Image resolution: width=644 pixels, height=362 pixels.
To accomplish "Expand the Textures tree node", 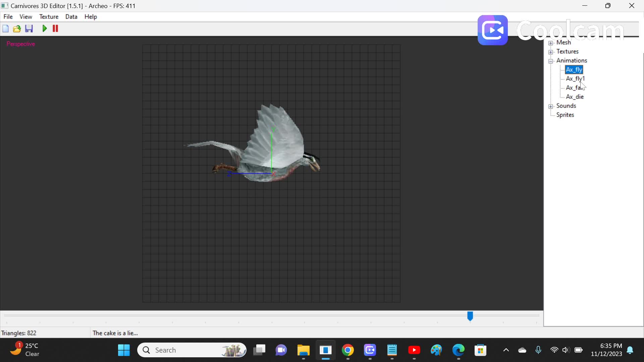I will point(551,52).
